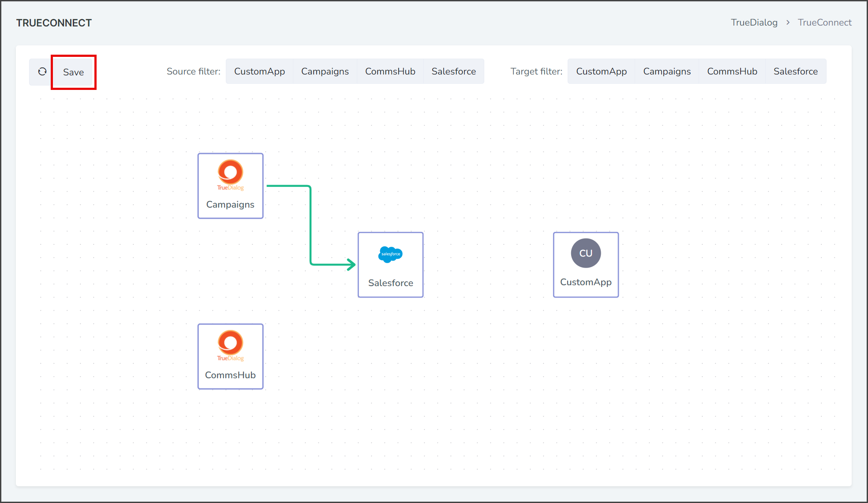The image size is (868, 503).
Task: Click the green connector arrowhead into Salesforce
Action: tap(351, 265)
